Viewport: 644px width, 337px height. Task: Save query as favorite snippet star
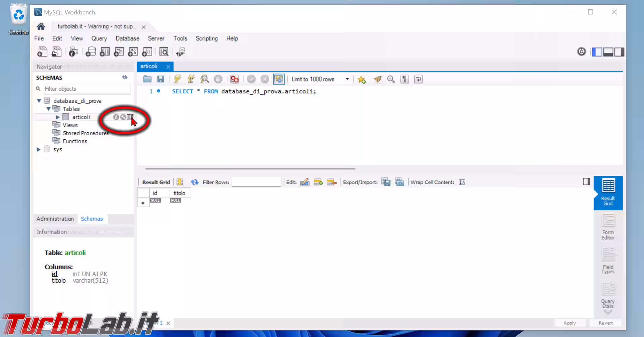click(x=361, y=80)
